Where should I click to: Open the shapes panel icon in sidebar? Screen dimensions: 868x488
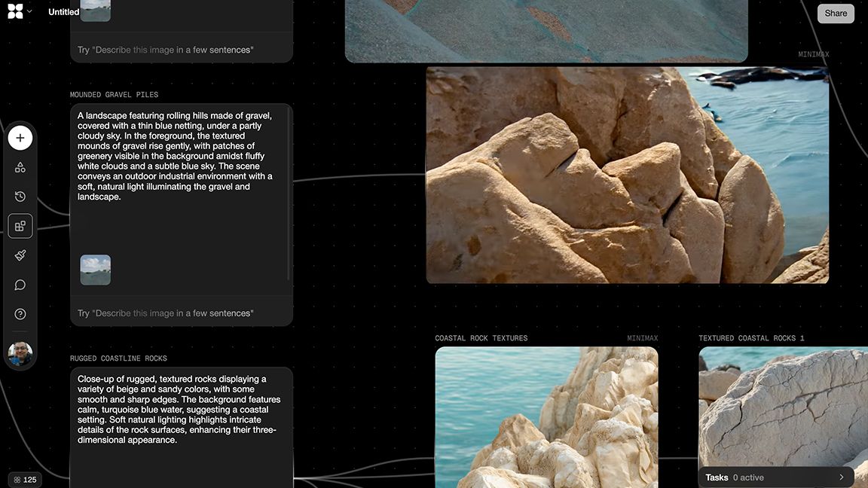(20, 166)
